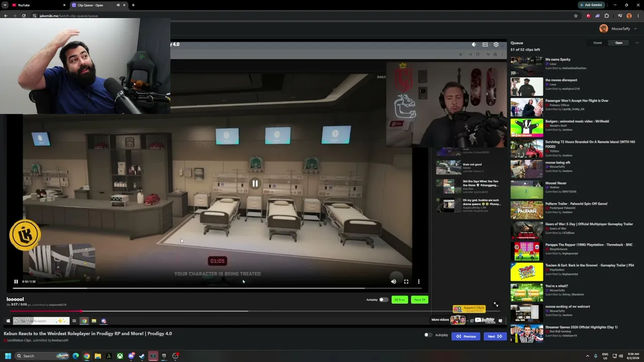Reload the page

pos(24,16)
